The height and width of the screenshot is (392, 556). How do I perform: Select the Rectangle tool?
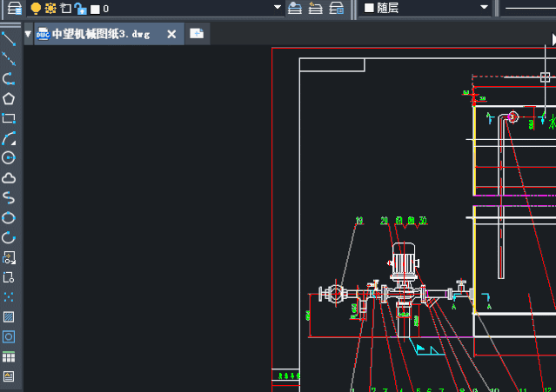pyautogui.click(x=9, y=118)
